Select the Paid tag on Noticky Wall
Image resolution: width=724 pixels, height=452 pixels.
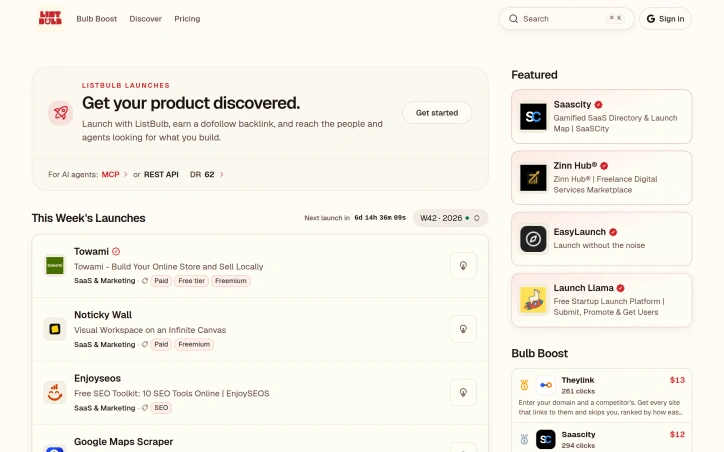click(161, 344)
